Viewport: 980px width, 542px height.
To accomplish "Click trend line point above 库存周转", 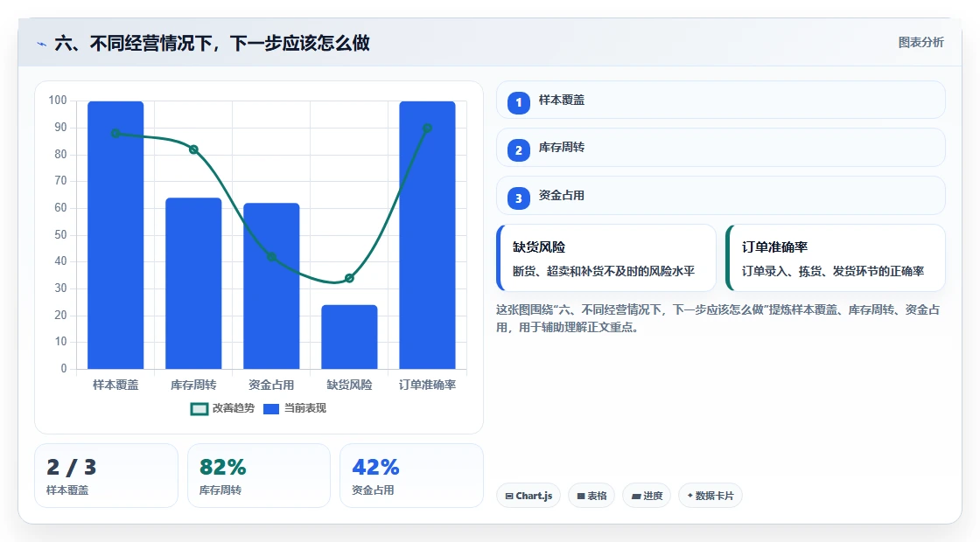I will point(193,149).
